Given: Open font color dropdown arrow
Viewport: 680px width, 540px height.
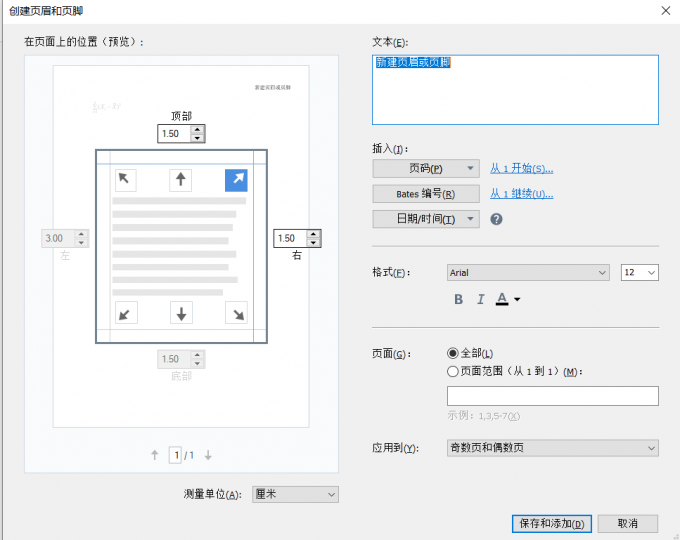Looking at the screenshot, I should click(517, 299).
